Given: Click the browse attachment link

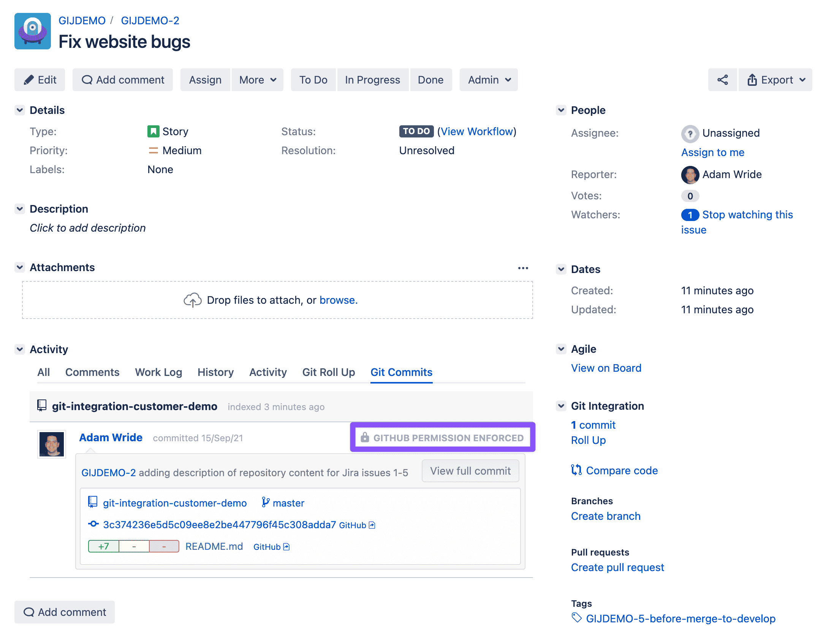Looking at the screenshot, I should pos(338,300).
